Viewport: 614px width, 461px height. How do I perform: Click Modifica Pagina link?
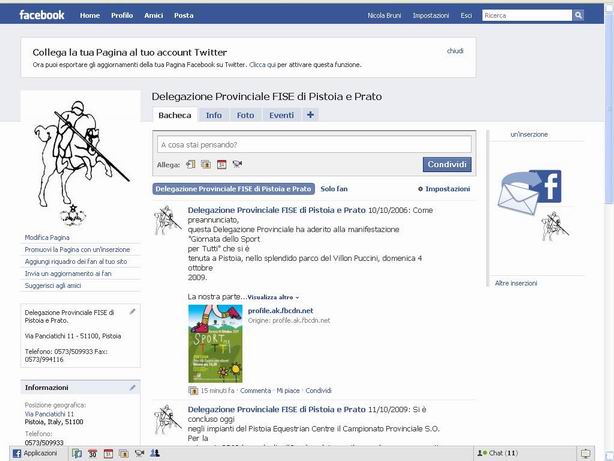[47, 237]
